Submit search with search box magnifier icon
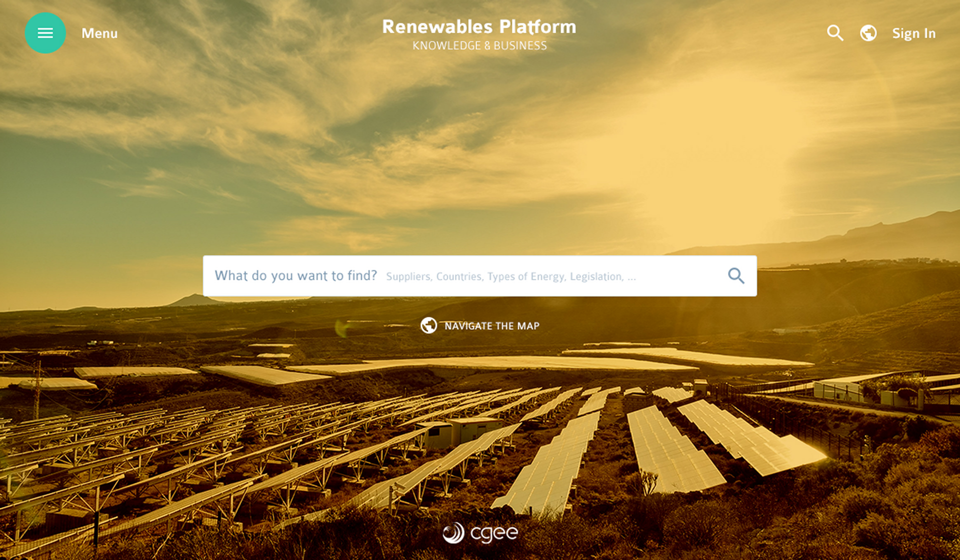 click(735, 276)
